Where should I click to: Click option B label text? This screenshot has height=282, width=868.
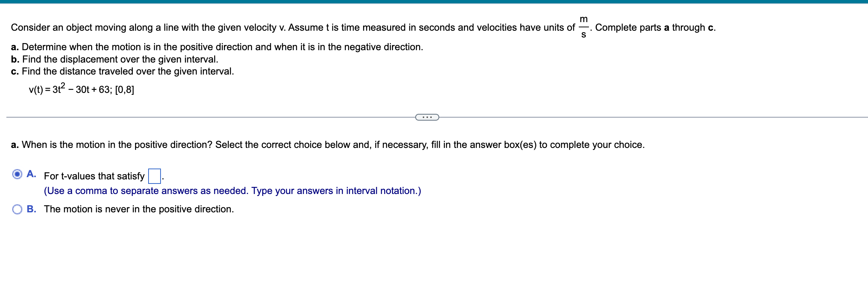click(139, 209)
